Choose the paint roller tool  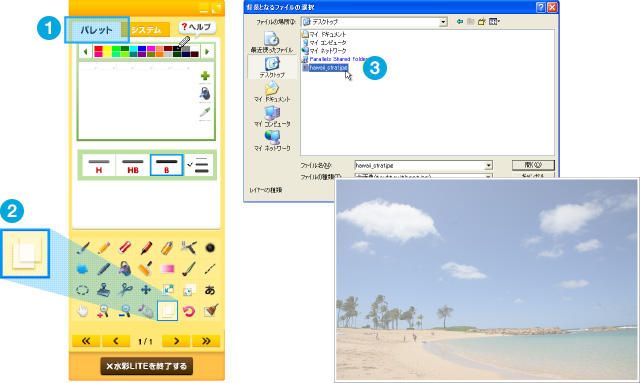click(146, 269)
